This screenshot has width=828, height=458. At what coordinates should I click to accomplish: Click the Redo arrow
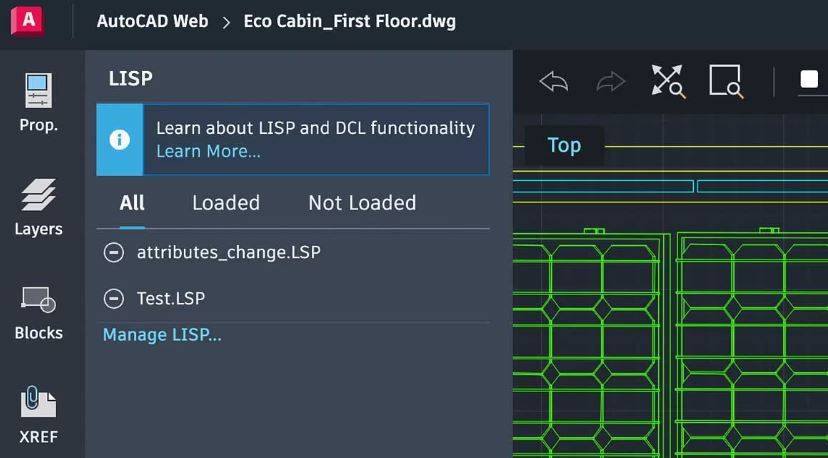click(x=611, y=82)
